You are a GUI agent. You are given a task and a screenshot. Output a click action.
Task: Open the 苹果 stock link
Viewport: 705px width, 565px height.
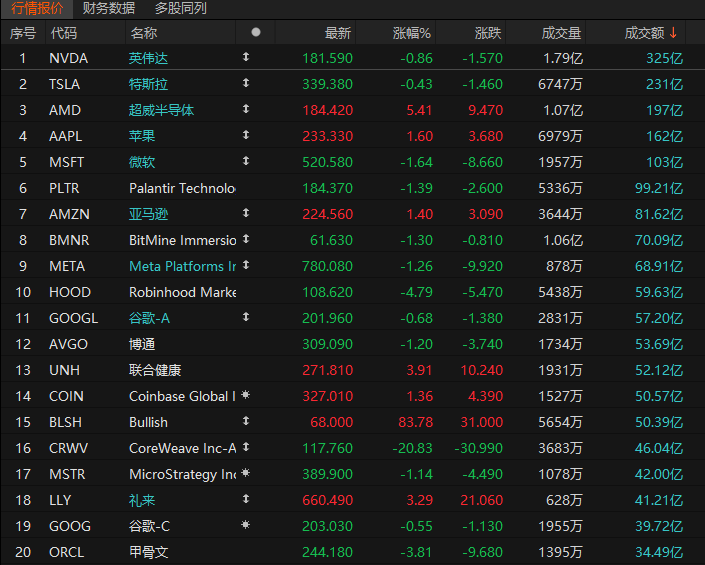coord(142,136)
